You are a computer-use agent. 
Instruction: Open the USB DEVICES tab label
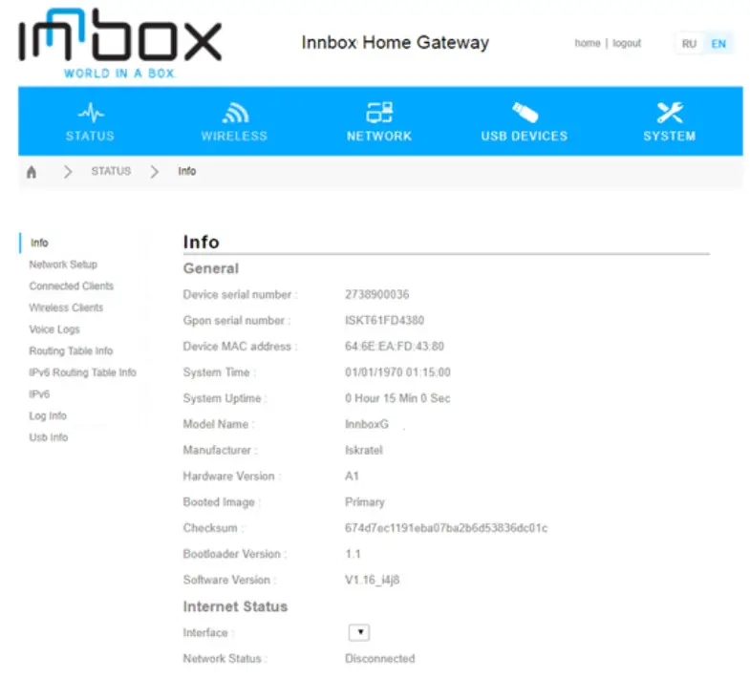tap(525, 137)
